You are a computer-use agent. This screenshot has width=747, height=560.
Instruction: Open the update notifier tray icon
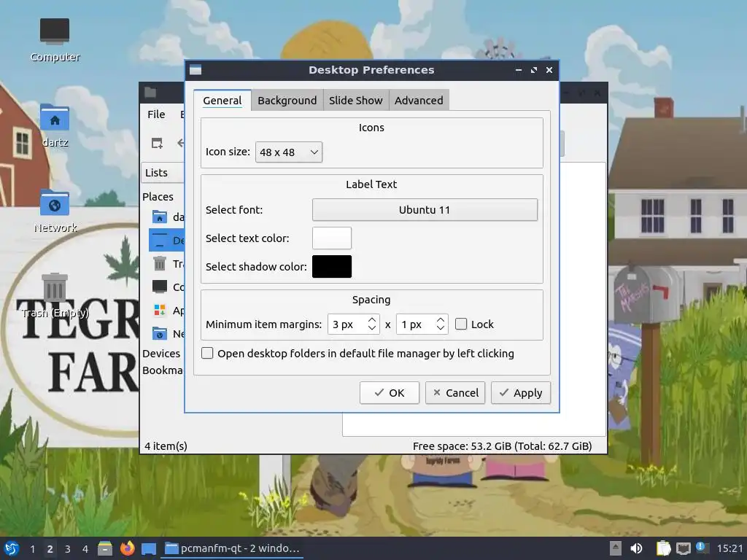click(x=702, y=548)
